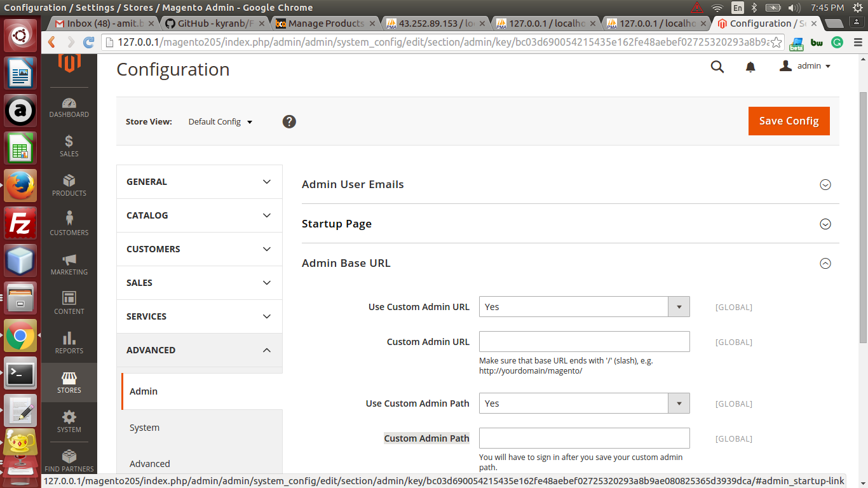This screenshot has height=488, width=868.
Task: Open the notifications bell icon
Action: pos(750,67)
